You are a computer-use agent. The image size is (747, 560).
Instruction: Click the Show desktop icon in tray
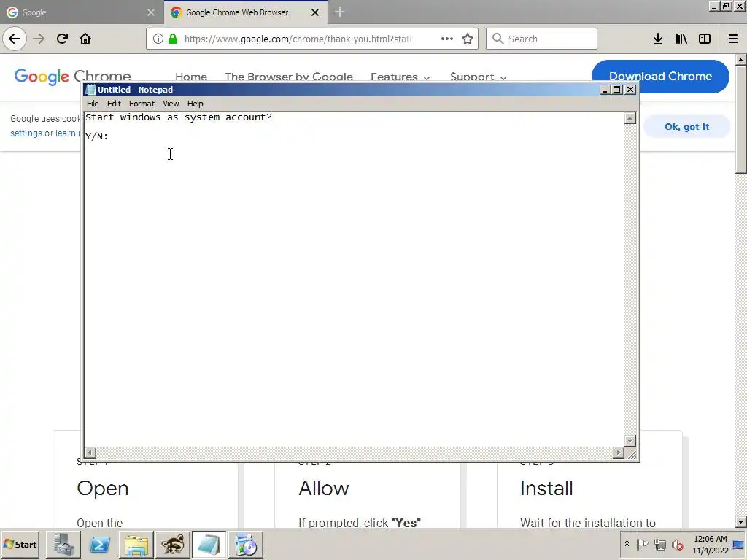pos(739,545)
